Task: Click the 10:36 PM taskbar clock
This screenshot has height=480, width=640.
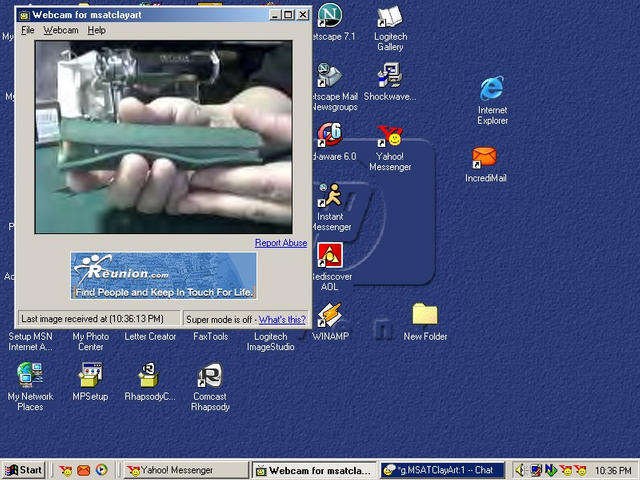Action: coord(613,471)
